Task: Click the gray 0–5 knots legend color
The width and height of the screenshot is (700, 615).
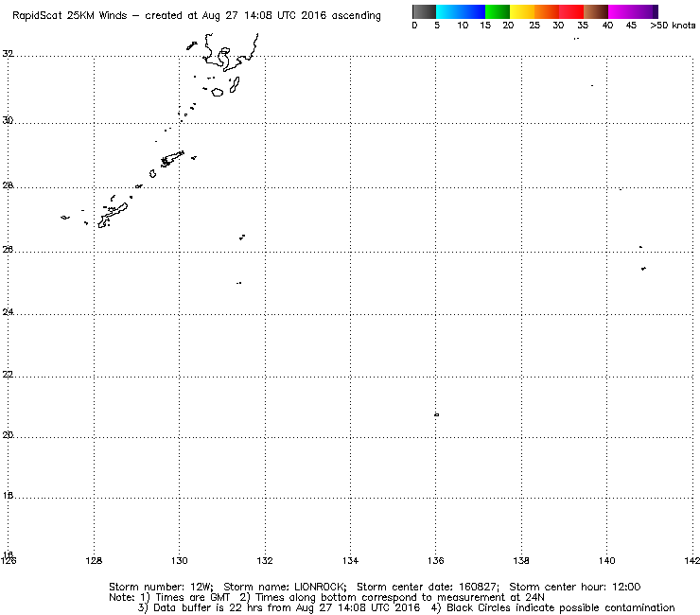Action: click(424, 11)
